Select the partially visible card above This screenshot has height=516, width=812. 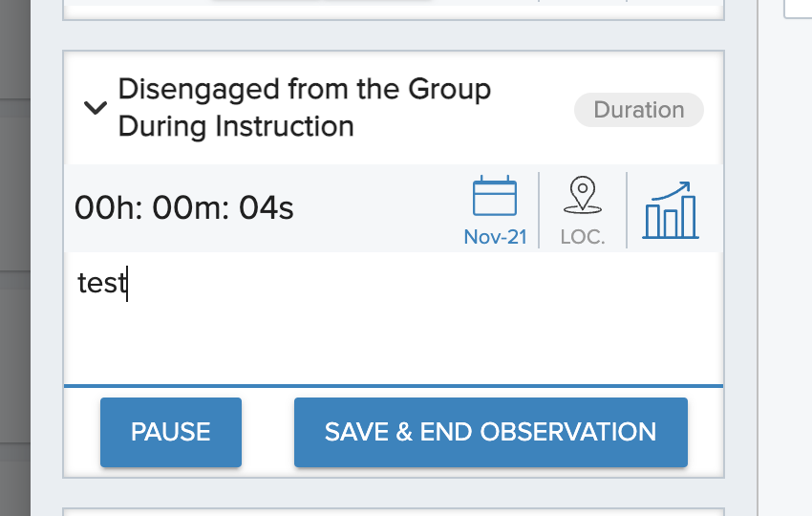pyautogui.click(x=394, y=10)
